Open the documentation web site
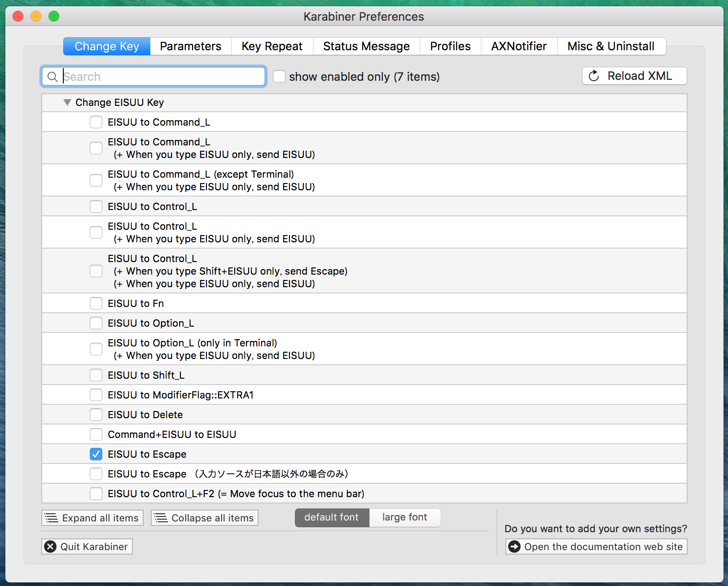 click(596, 547)
